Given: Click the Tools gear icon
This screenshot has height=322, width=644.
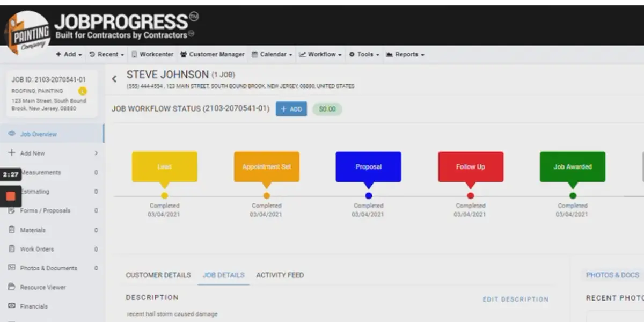Looking at the screenshot, I should (352, 55).
